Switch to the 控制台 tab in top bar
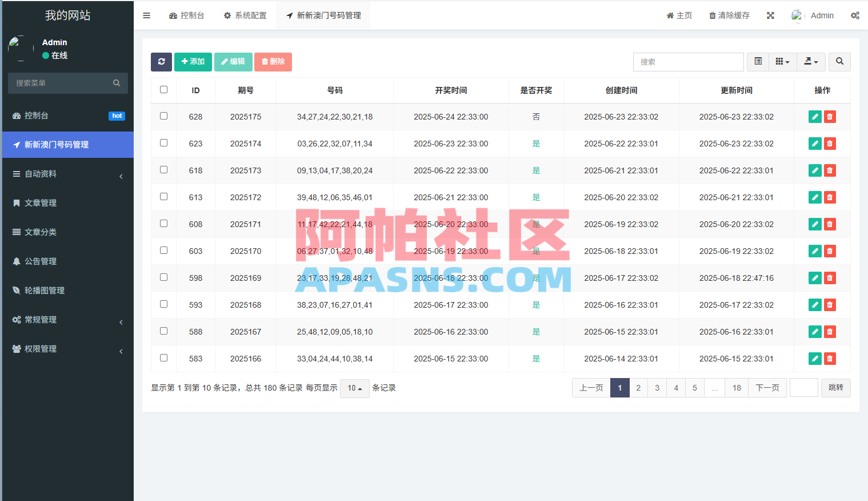The image size is (868, 501). click(187, 15)
